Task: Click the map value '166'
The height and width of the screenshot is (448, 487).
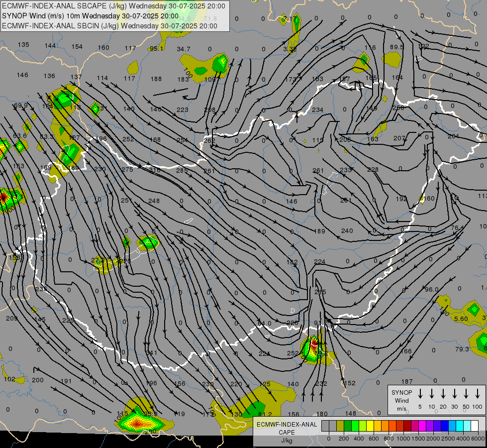Action: pos(406,351)
